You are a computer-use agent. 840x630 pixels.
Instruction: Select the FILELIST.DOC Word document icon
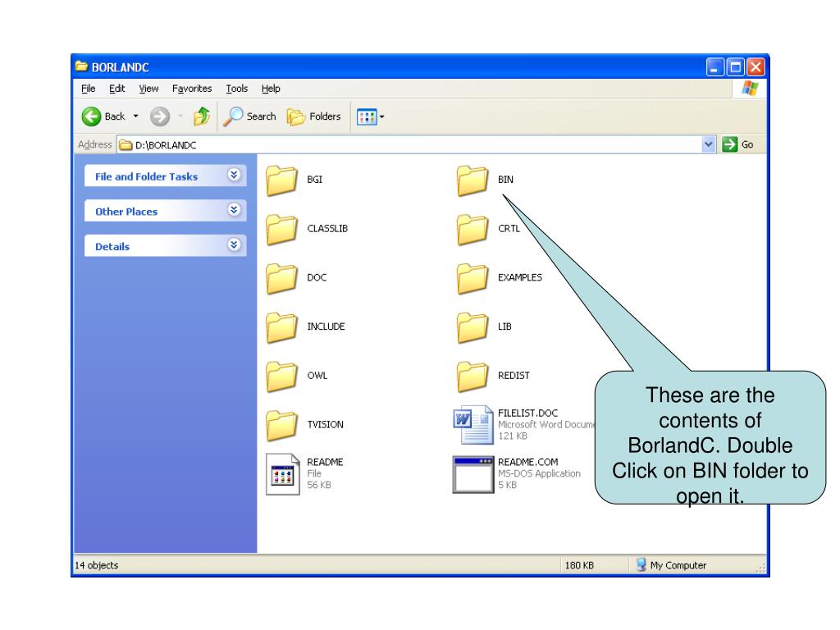point(473,425)
